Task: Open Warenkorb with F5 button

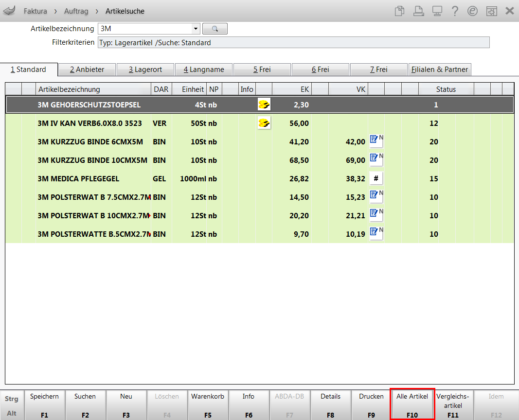Action: tap(208, 405)
